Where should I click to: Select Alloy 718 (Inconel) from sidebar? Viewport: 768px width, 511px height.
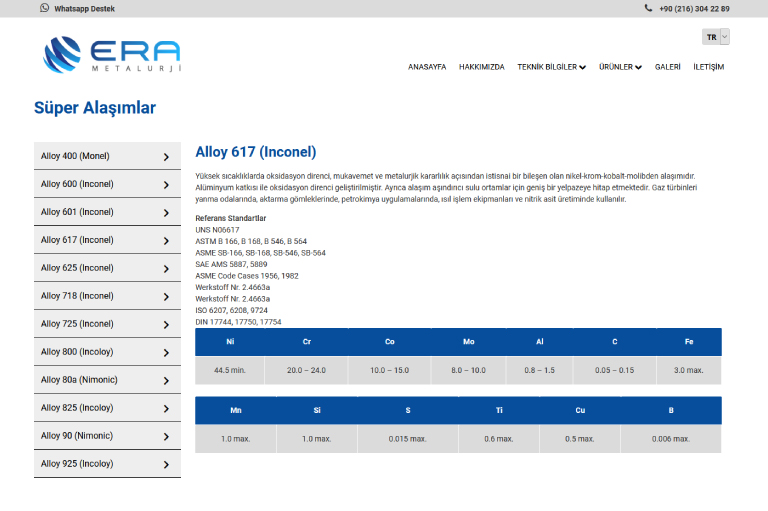77,296
